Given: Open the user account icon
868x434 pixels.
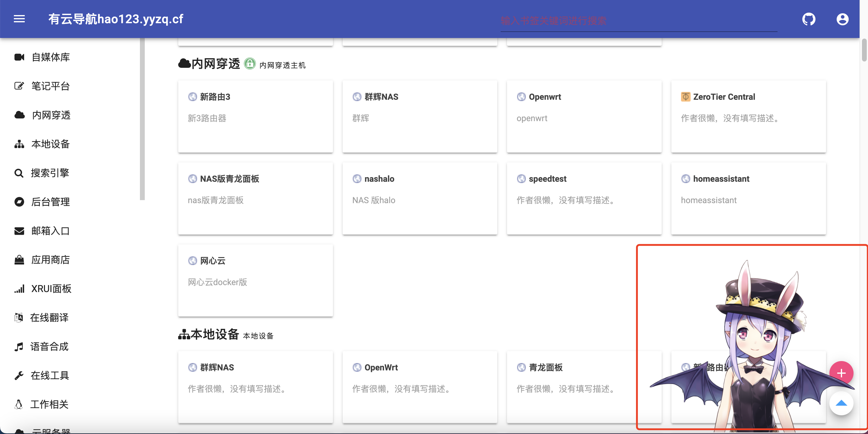Looking at the screenshot, I should pos(842,19).
